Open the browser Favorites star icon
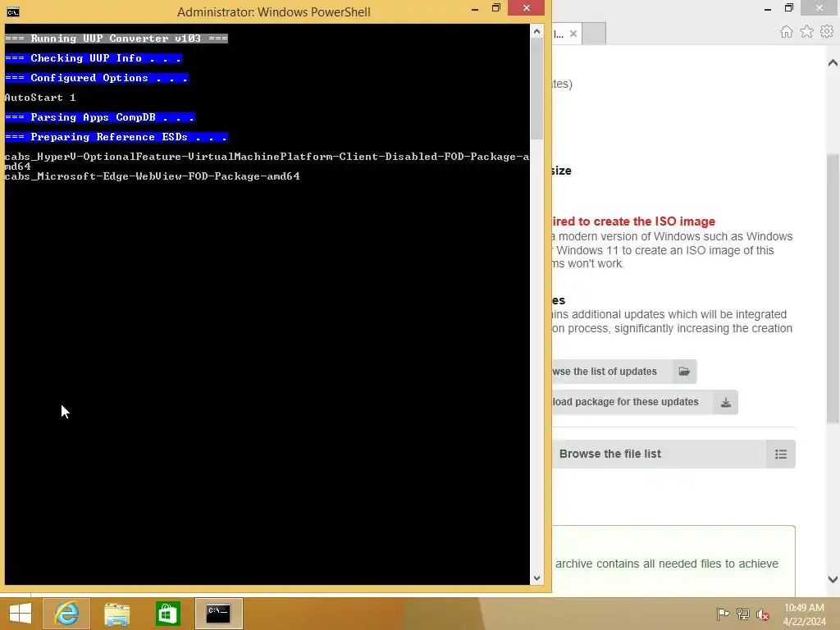 click(806, 32)
